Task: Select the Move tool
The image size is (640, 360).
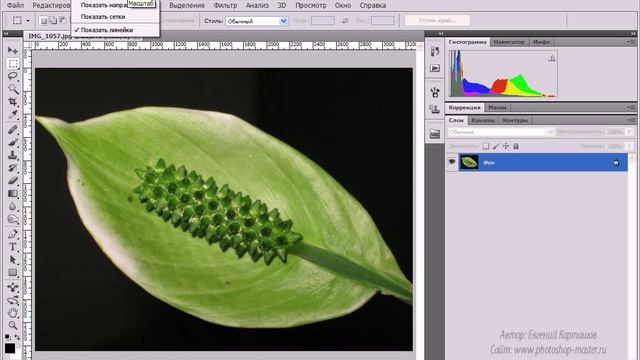Action: point(13,50)
